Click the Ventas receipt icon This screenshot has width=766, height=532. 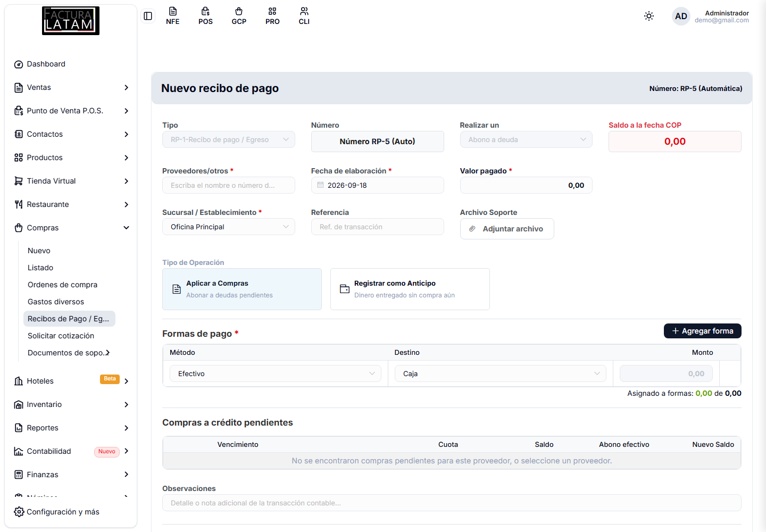[19, 88]
